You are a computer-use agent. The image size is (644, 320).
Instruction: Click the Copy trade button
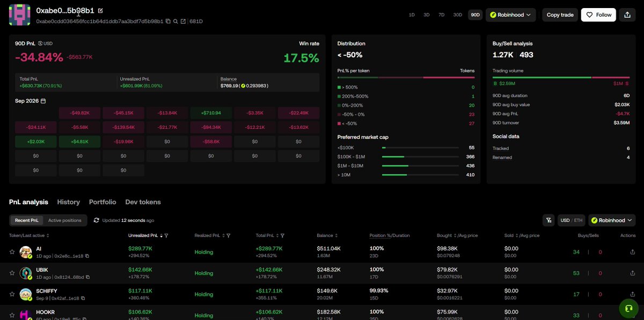tap(560, 15)
